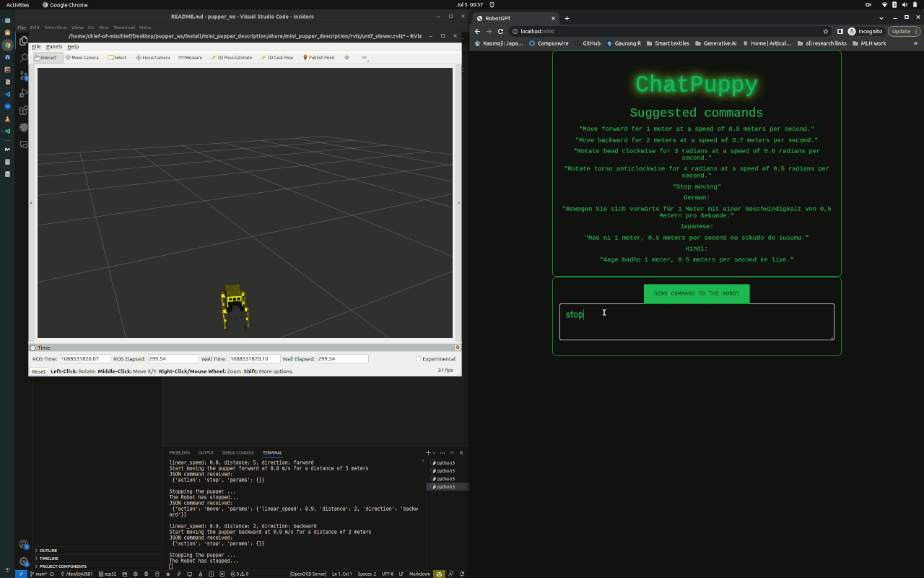This screenshot has width=924, height=578.
Task: Click the ROS Elapsed value field
Action: coord(173,358)
